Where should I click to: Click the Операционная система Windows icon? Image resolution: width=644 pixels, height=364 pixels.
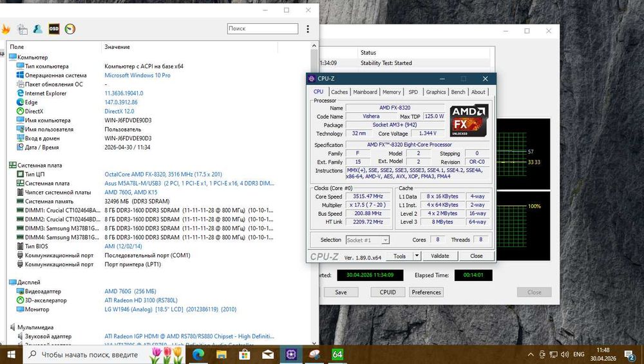[20, 75]
